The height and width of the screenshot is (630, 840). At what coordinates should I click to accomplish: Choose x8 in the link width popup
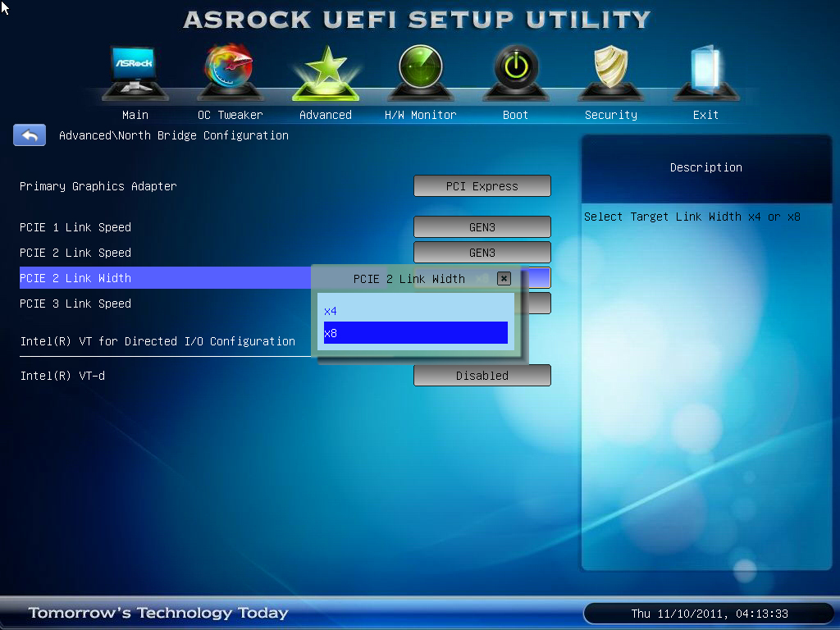(416, 333)
